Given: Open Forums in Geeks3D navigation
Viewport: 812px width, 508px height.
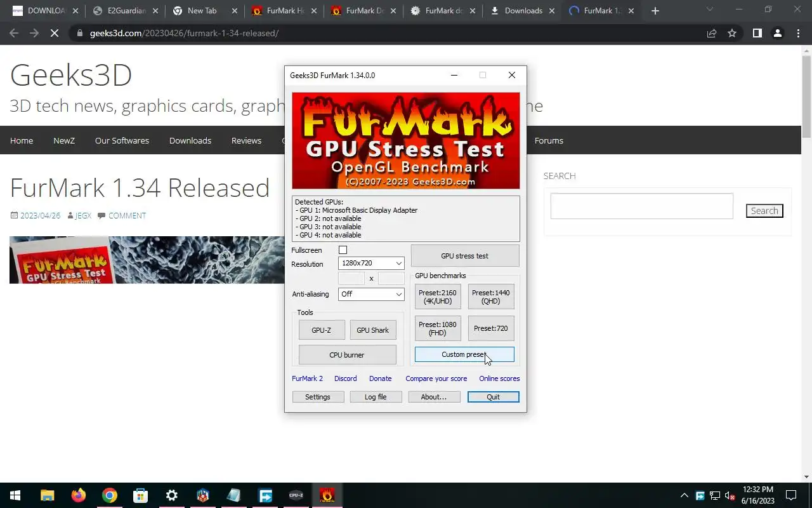Looking at the screenshot, I should point(549,140).
